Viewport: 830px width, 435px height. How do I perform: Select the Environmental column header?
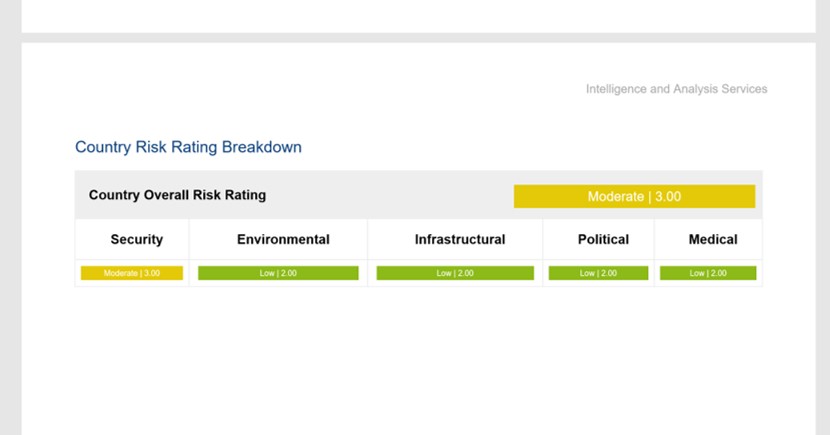(283, 240)
